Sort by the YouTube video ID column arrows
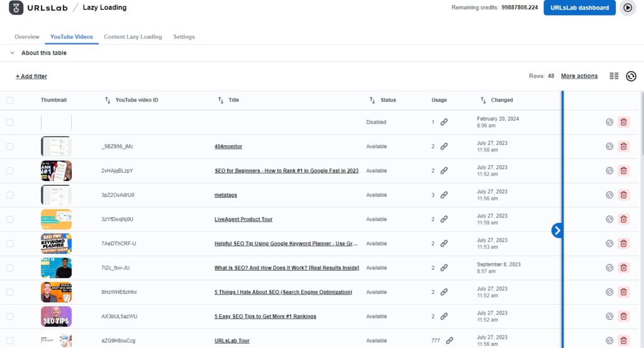This screenshot has height=348, width=644. click(x=108, y=100)
